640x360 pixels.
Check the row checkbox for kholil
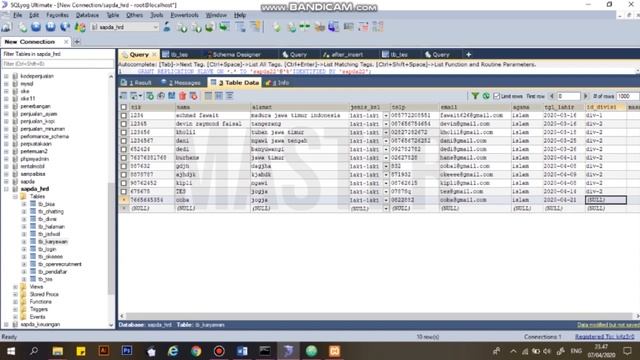(x=124, y=132)
